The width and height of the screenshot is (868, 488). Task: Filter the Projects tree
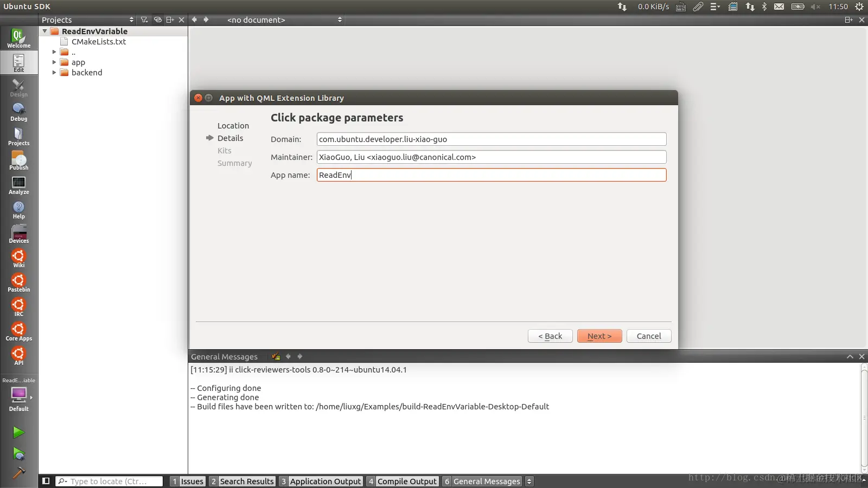144,20
